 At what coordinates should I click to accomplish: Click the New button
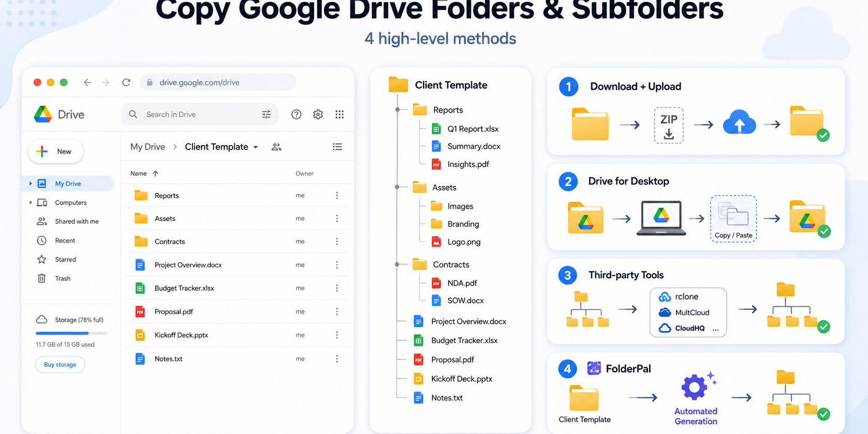click(x=56, y=152)
